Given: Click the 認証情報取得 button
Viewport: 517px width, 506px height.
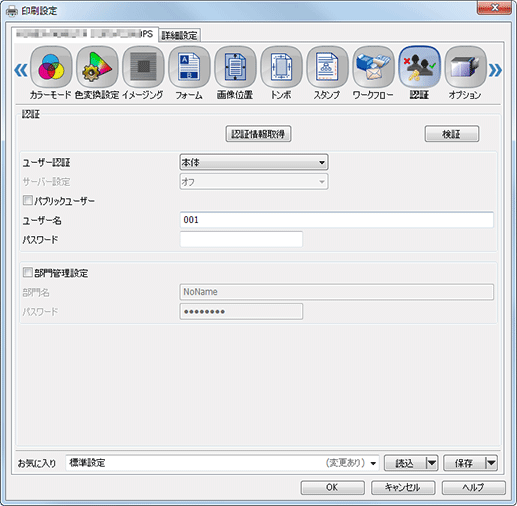Looking at the screenshot, I should (258, 134).
